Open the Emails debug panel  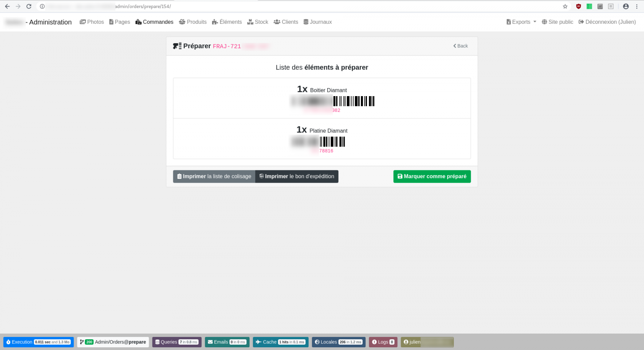tap(227, 342)
